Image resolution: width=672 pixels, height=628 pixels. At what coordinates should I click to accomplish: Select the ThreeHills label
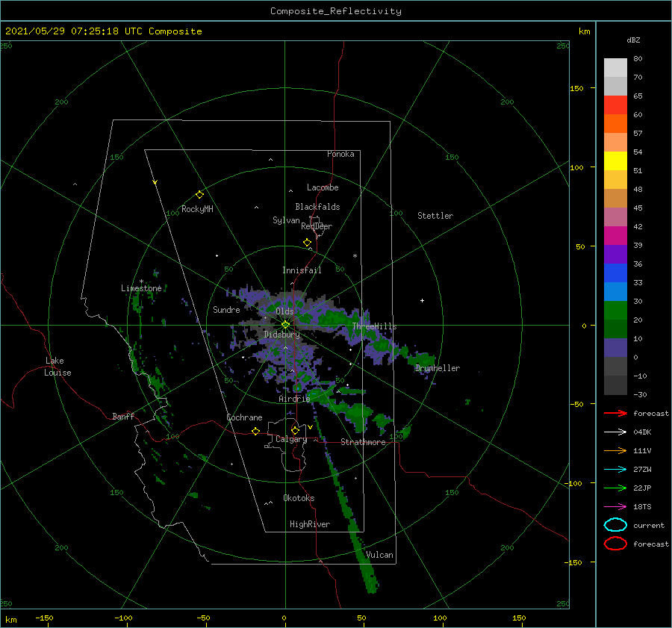tap(374, 326)
